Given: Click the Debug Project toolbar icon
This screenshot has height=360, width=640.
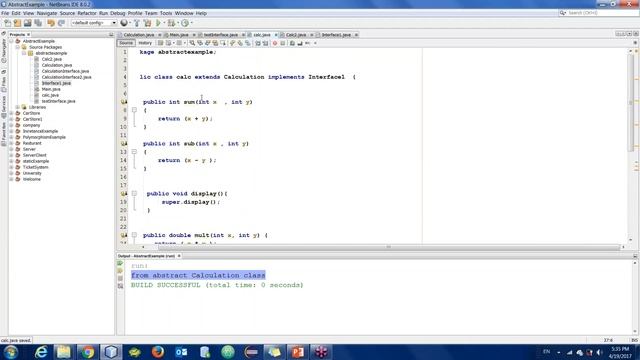Looking at the screenshot, I should point(171,23).
